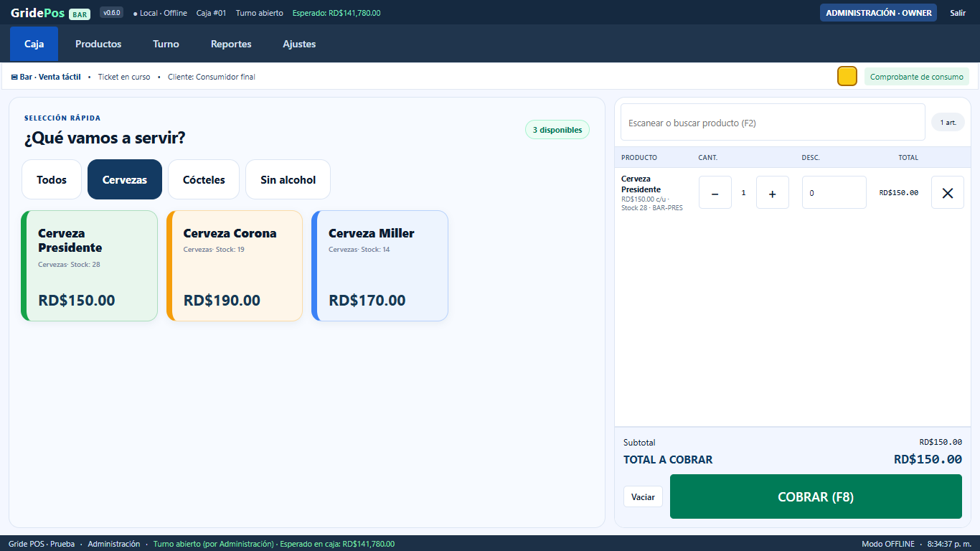Click the Caja #01 label

[x=211, y=13]
